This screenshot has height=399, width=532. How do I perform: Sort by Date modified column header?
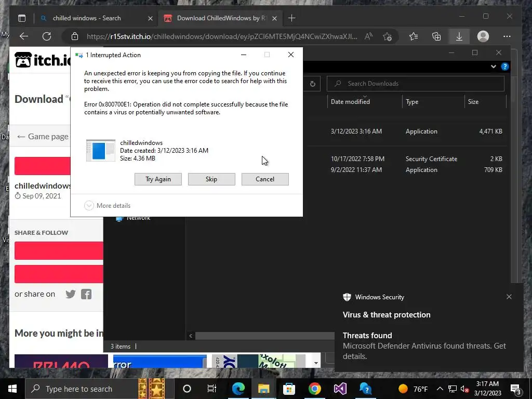point(365,101)
